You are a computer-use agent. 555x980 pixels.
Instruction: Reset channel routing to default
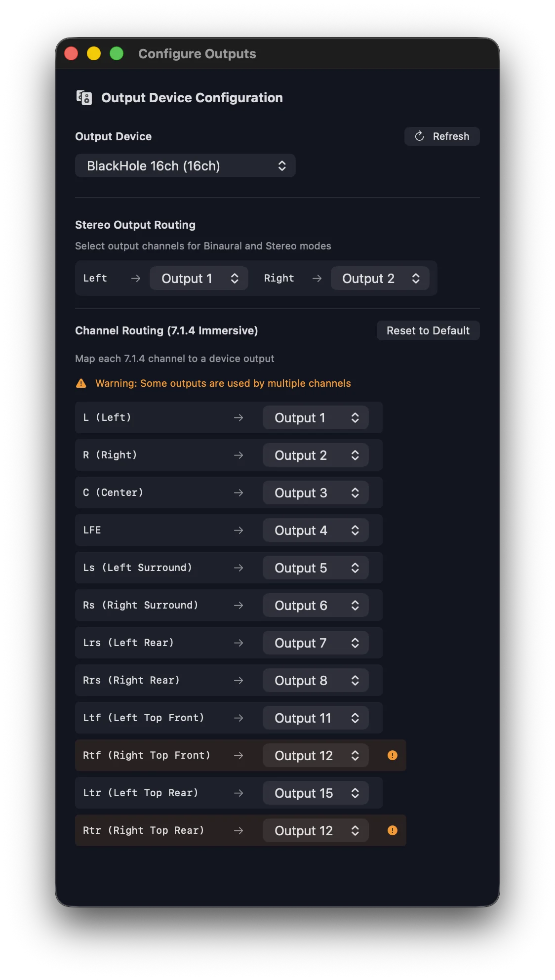tap(428, 330)
